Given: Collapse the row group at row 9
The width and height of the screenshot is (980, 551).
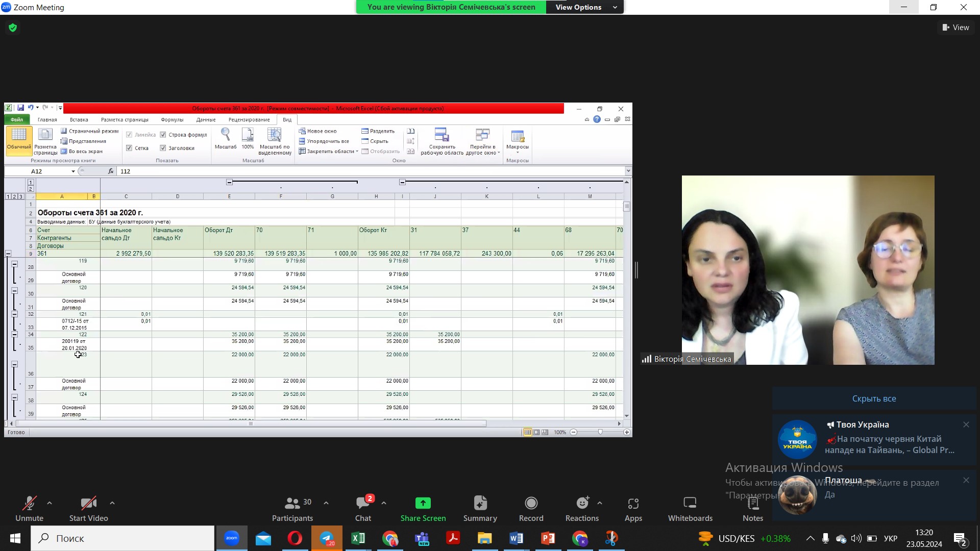Looking at the screenshot, I should (x=8, y=253).
